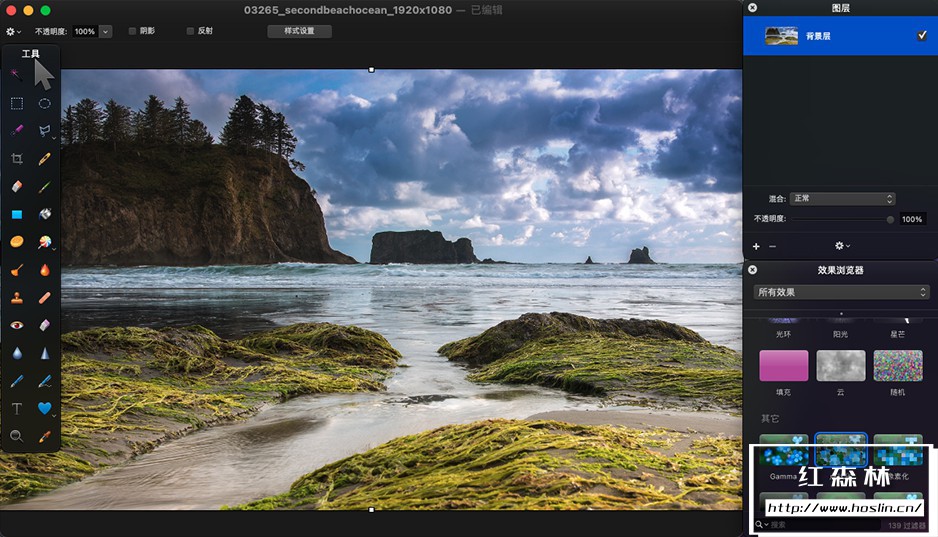Select the Freeform Pen tool
Screen dimensions: 938x537
(x=44, y=381)
